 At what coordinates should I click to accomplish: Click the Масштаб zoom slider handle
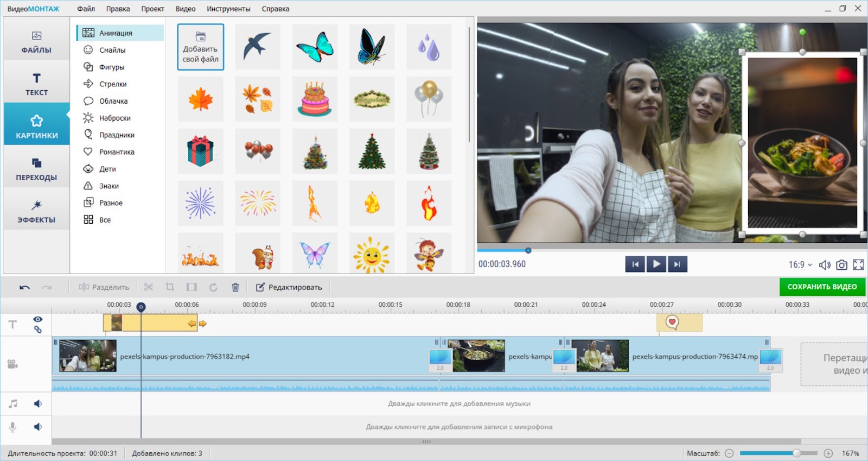796,453
